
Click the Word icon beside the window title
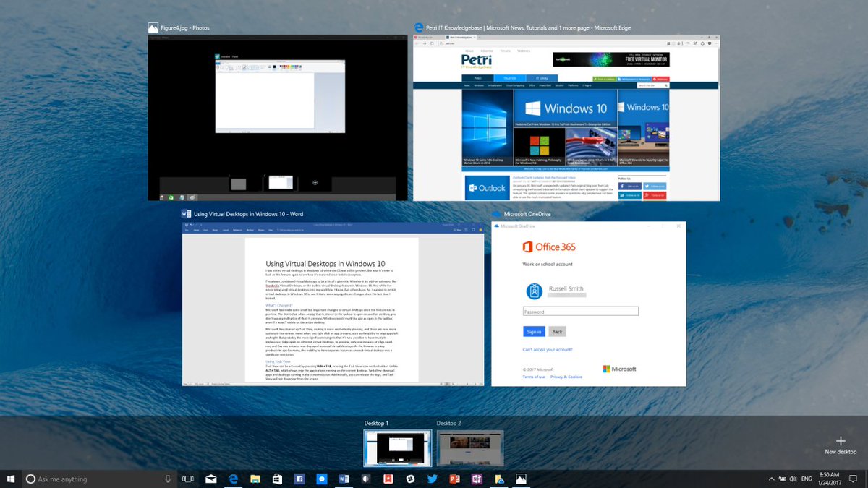point(186,214)
